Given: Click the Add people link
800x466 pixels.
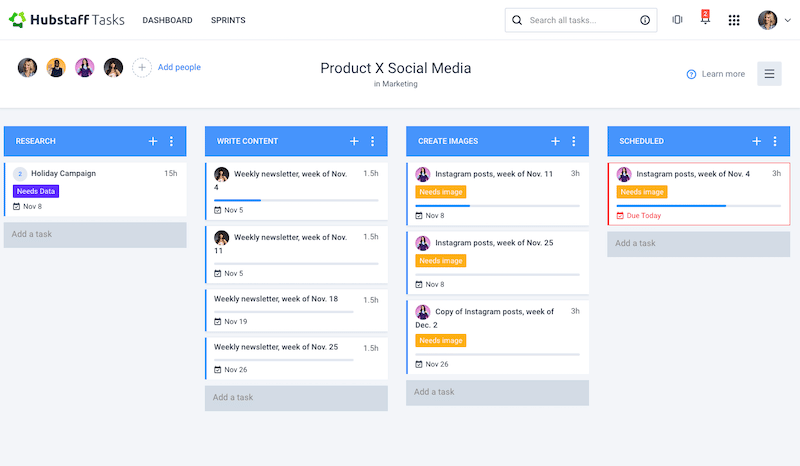Looking at the screenshot, I should coord(179,67).
